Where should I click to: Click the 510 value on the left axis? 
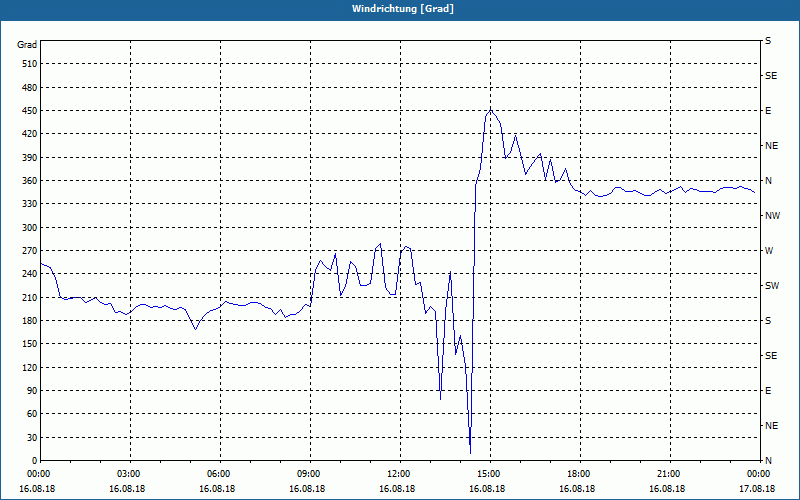pos(30,64)
